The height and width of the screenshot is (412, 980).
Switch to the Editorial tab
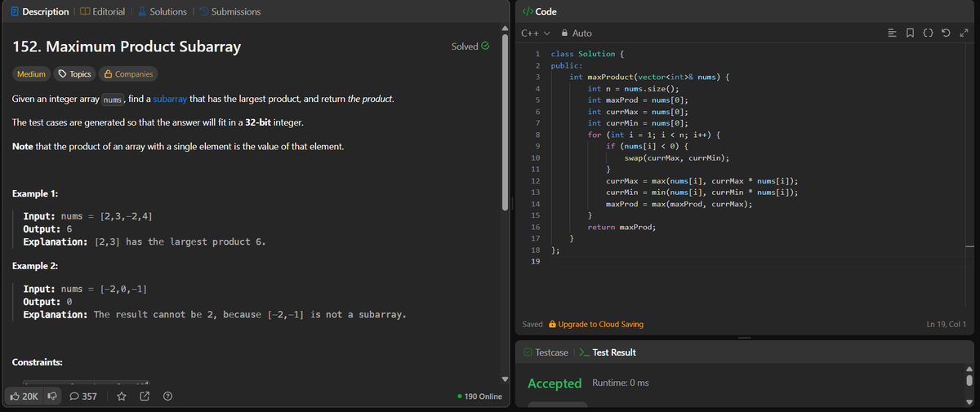pyautogui.click(x=103, y=11)
